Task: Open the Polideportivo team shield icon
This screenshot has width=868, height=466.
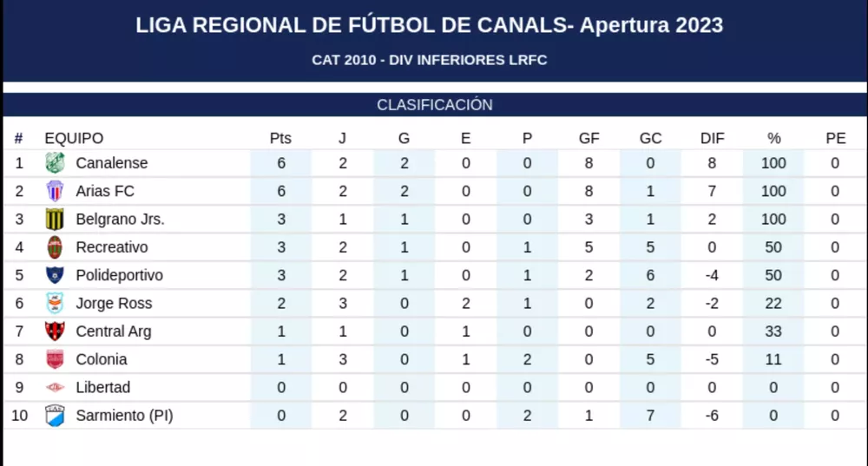Action: point(55,275)
